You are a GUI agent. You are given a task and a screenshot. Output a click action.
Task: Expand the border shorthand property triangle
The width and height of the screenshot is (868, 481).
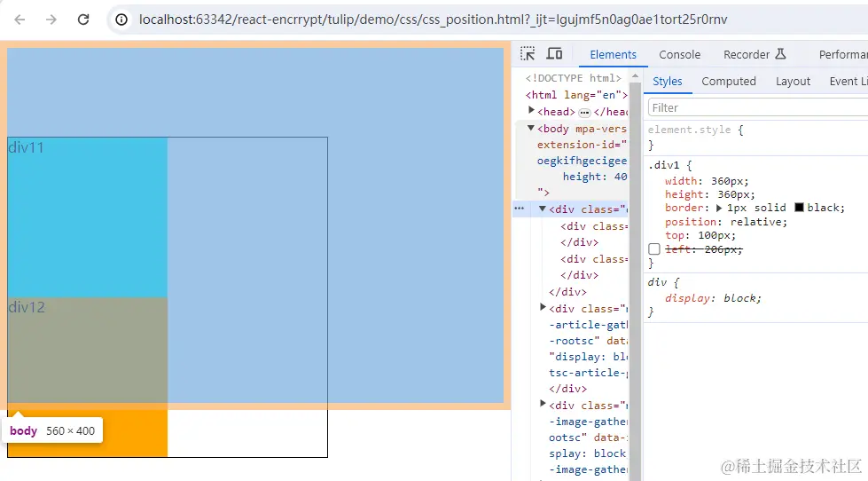(x=719, y=208)
